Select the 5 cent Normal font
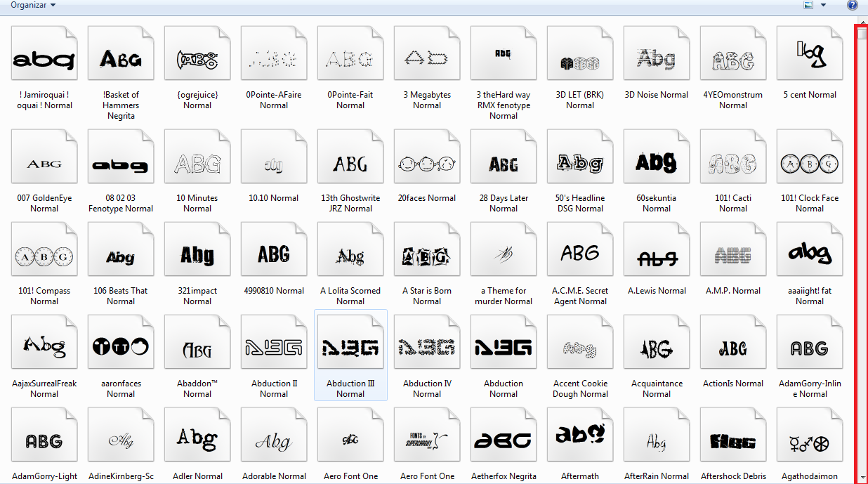 [x=810, y=60]
